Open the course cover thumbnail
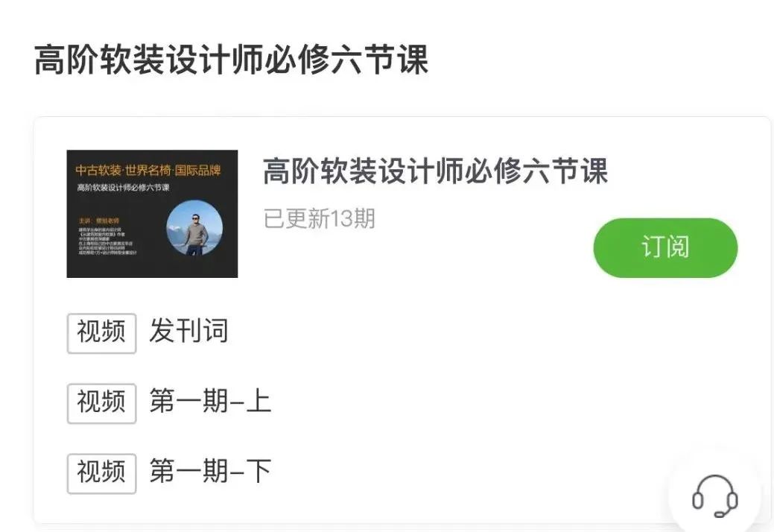Image resolution: width=774 pixels, height=532 pixels. tap(152, 214)
